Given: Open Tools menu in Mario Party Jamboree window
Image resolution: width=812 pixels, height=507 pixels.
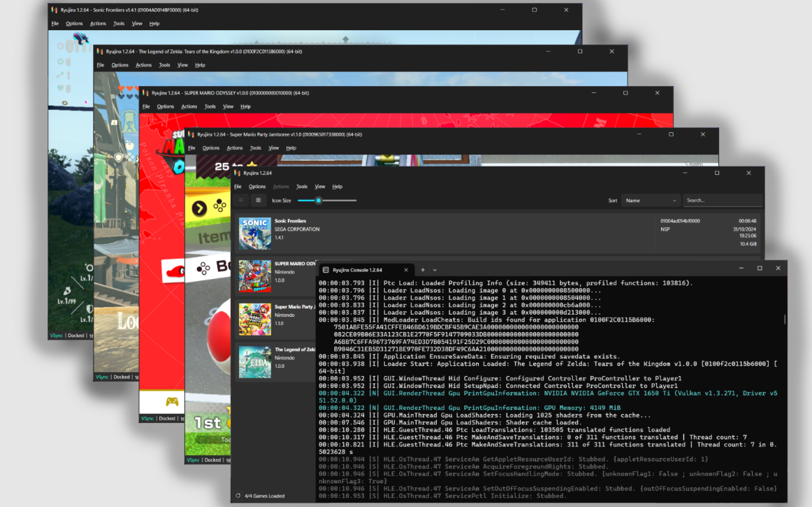Looking at the screenshot, I should 255,148.
